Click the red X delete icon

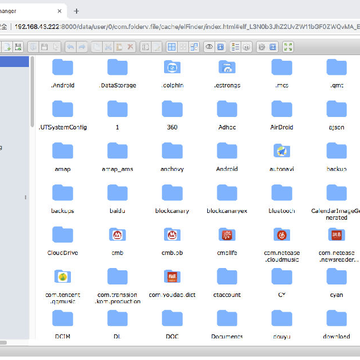coord(130,47)
